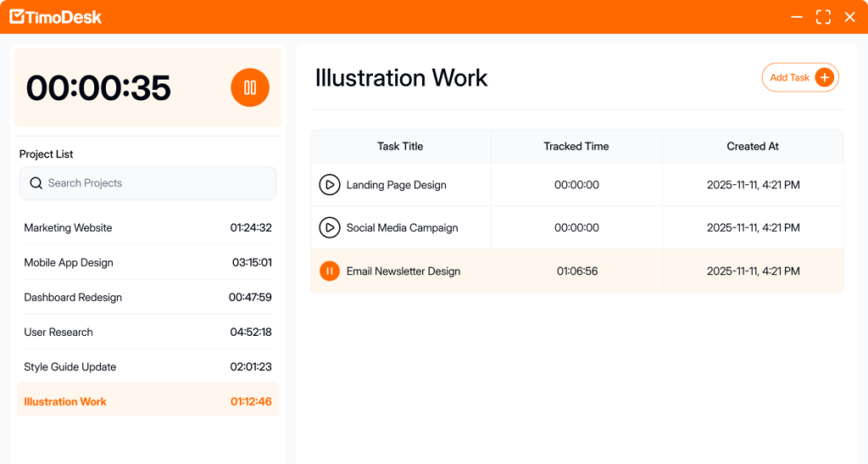Click Illustration Work time 01:12:46
Screen dimensions: 868x464
point(251,401)
